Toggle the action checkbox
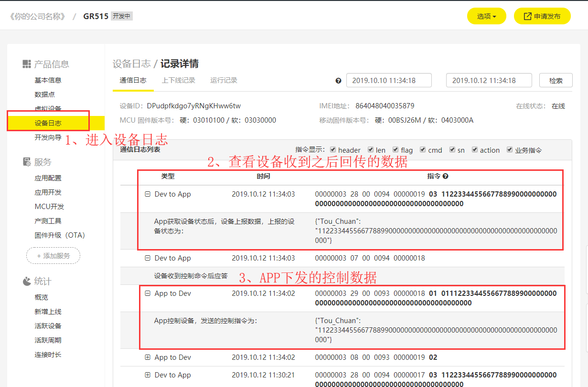The image size is (588, 387). pyautogui.click(x=475, y=150)
